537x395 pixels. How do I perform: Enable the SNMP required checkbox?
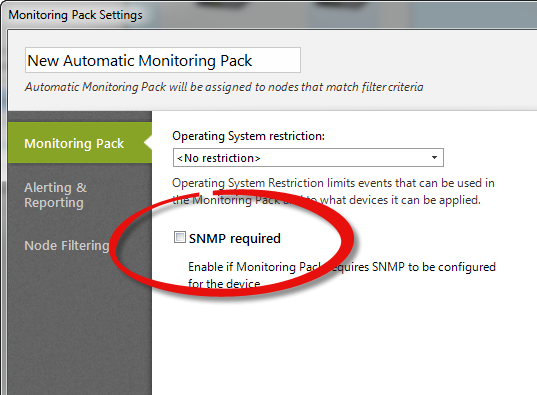[x=179, y=237]
